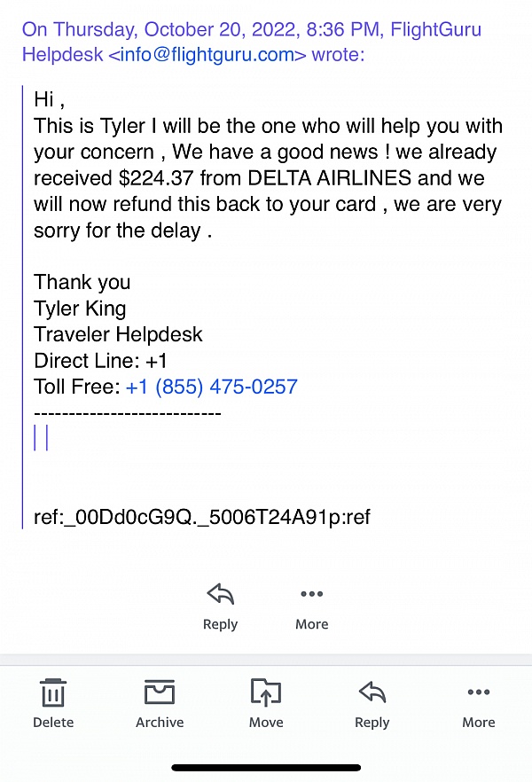Tap the Move label in the toolbar
This screenshot has height=782, width=532.
pos(266,722)
